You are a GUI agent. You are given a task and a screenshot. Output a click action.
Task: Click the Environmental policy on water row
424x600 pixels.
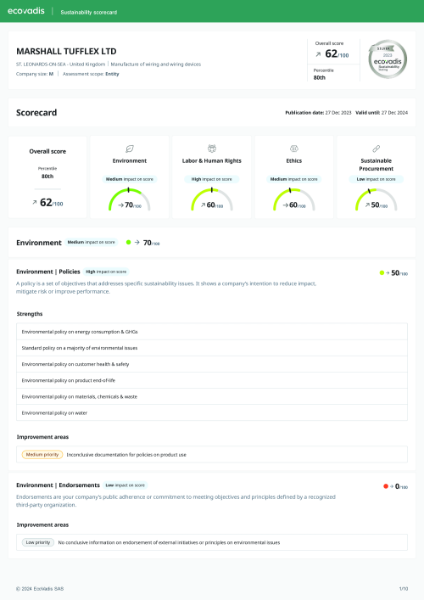click(x=212, y=413)
